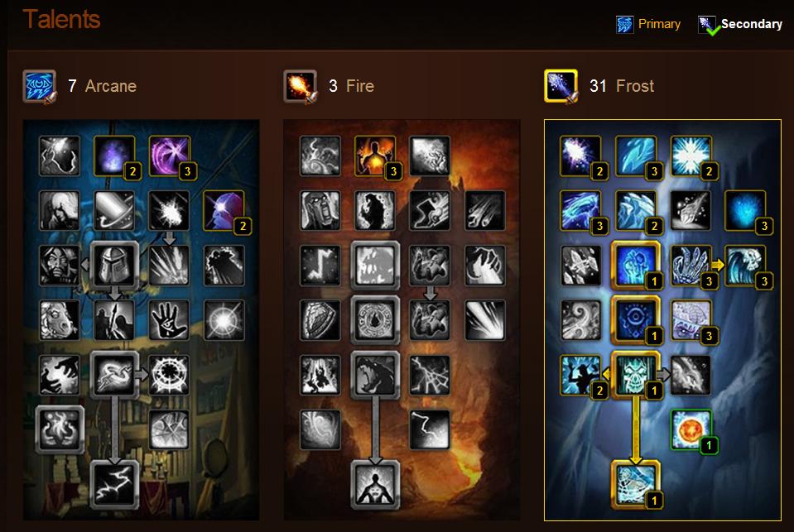Click the Arcane tree spellbook icon
Image resolution: width=794 pixels, height=532 pixels.
39,86
